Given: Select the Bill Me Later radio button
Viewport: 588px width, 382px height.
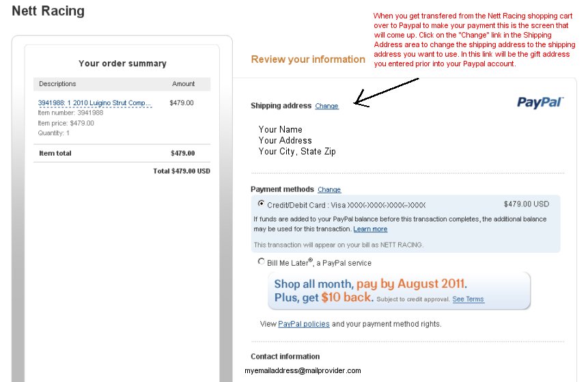Looking at the screenshot, I should (261, 262).
